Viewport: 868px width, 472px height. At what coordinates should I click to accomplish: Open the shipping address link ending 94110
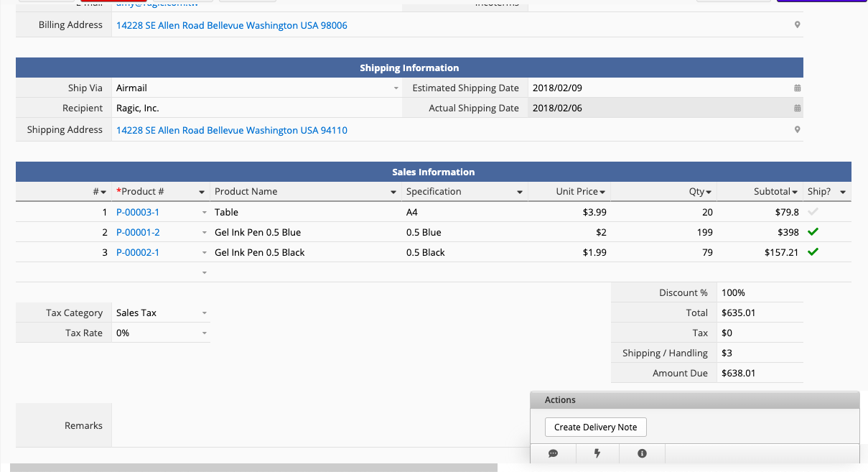click(232, 130)
